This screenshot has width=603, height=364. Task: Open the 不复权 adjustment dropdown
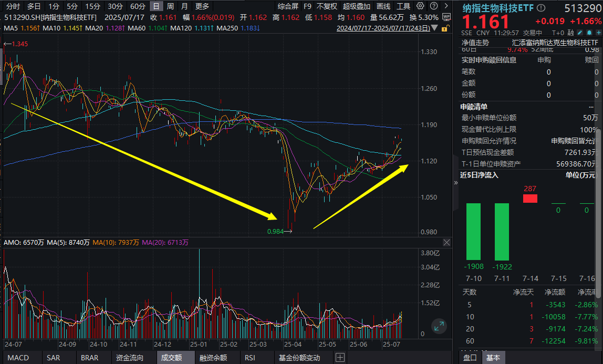pos(326,6)
